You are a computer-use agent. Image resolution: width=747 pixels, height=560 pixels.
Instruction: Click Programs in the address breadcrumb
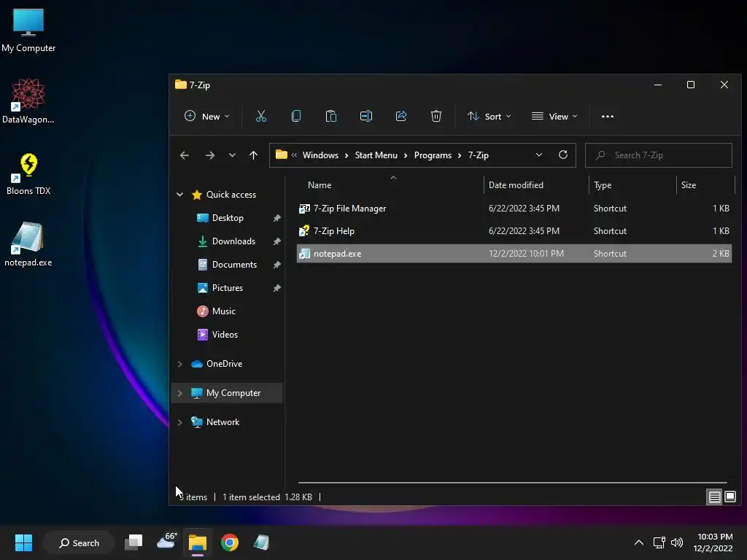(x=433, y=155)
